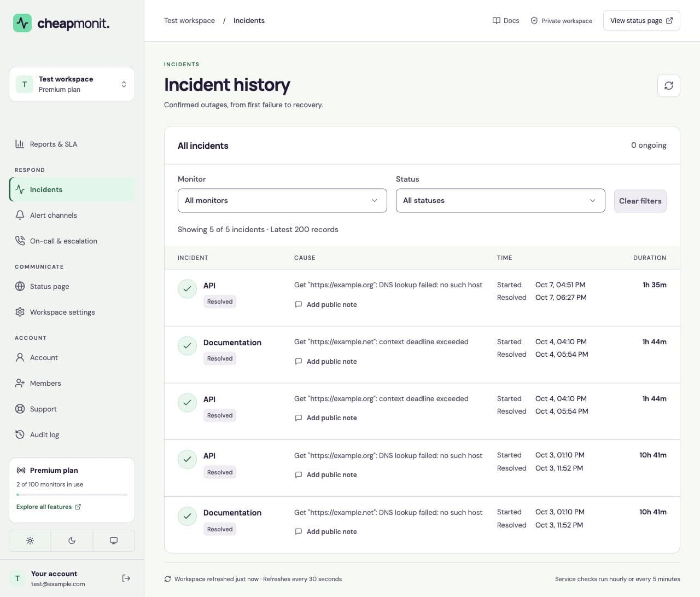Click test@example.com account email

pos(58,584)
